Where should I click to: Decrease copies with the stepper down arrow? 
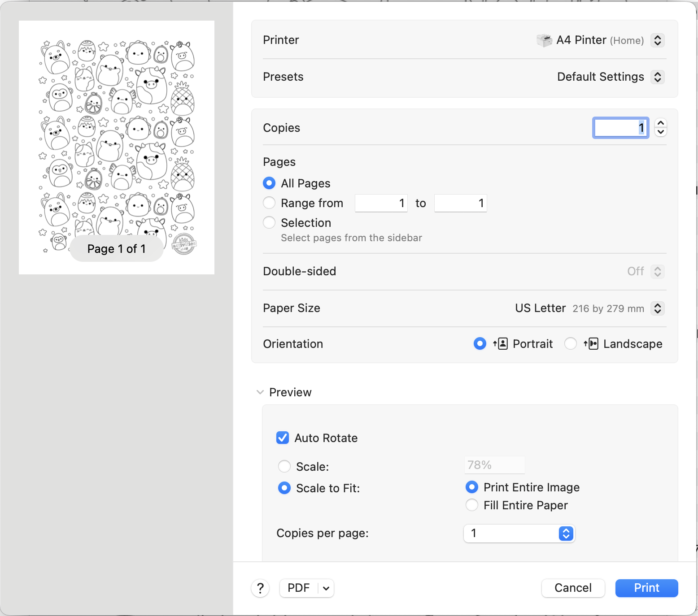[661, 132]
